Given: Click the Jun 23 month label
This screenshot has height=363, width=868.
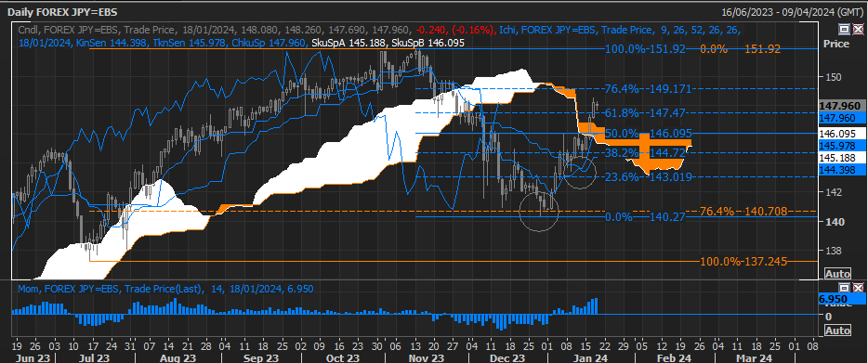Looking at the screenshot, I should coord(33,358).
